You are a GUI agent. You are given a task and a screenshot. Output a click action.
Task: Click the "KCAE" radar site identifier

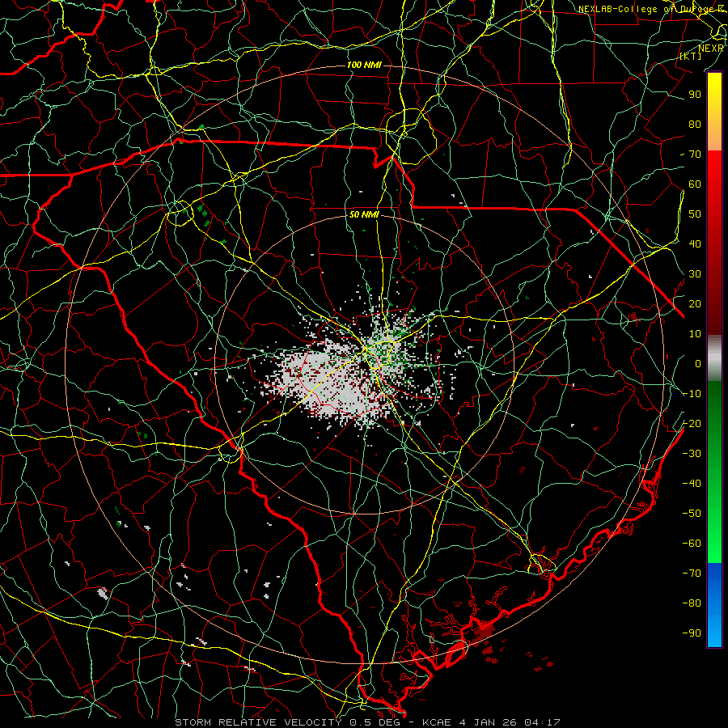coord(436,722)
